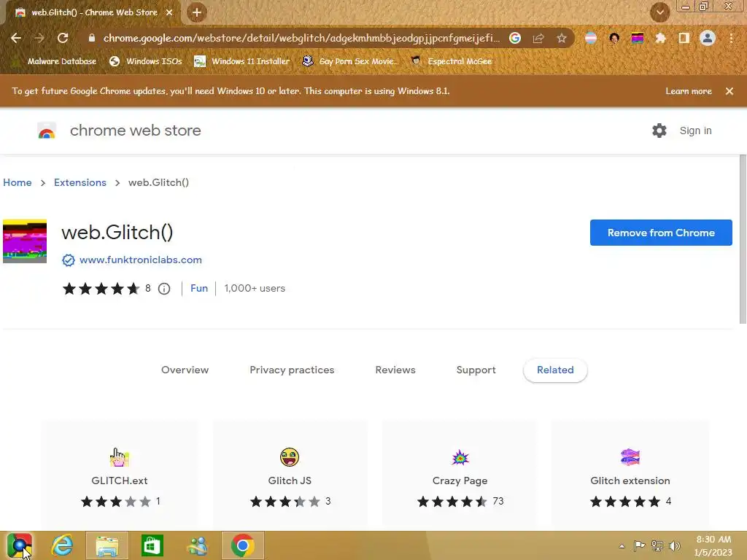Go to Extensions breadcrumb
Viewport: 747px width, 560px height.
click(80, 182)
